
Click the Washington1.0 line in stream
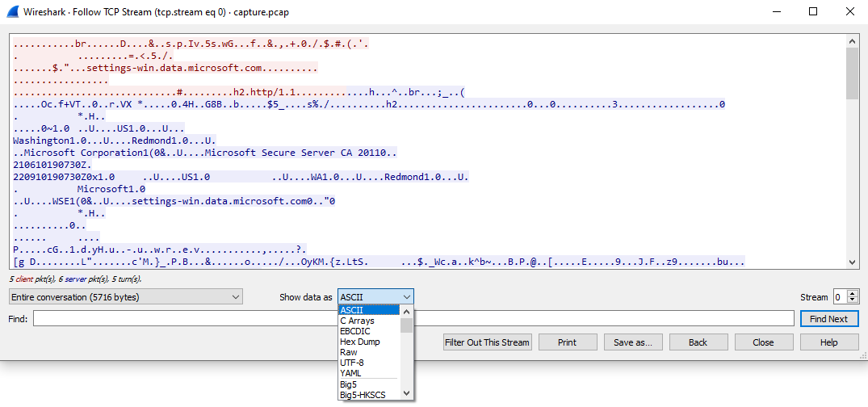point(115,141)
